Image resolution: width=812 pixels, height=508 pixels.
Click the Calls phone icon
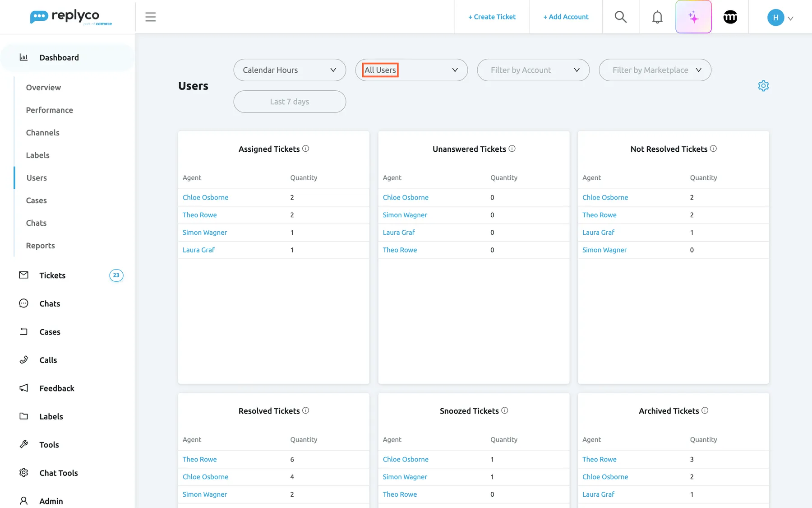(x=24, y=360)
